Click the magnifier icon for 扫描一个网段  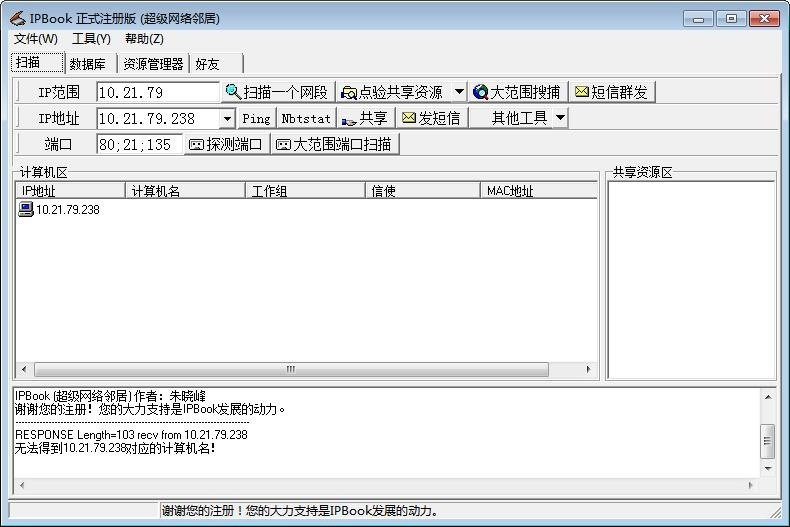233,92
